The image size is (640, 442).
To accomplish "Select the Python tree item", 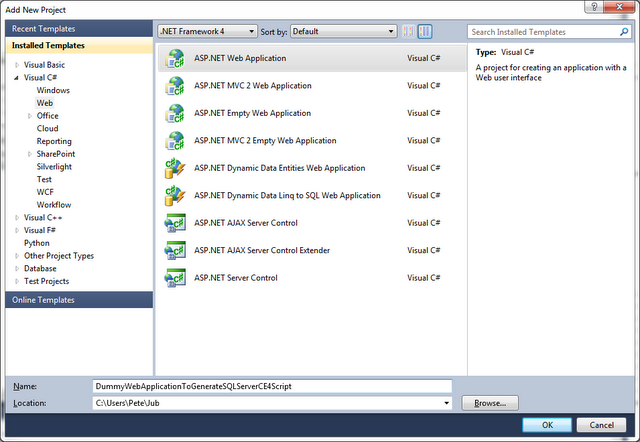I will click(x=37, y=243).
